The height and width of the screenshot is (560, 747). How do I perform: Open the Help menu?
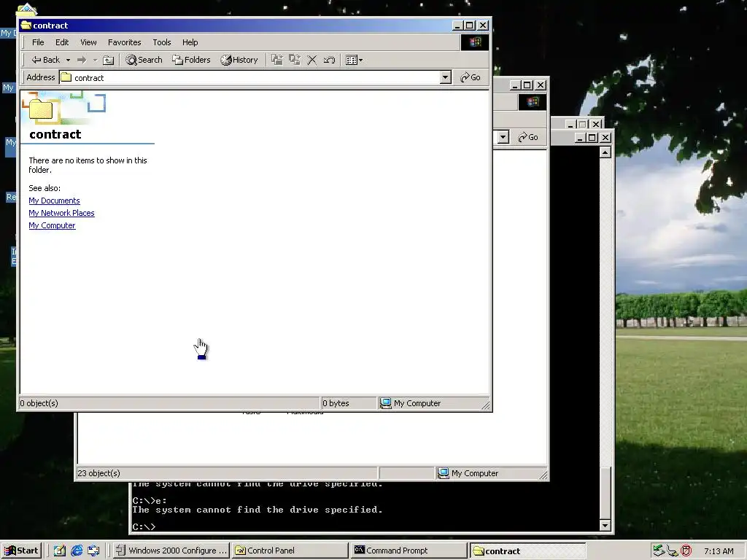coord(190,42)
